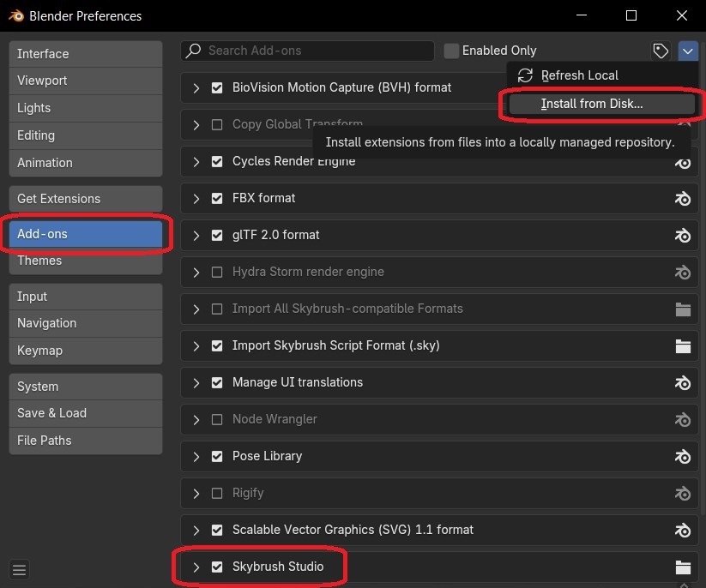Expand the BioVision Motion Capture entry

point(196,87)
